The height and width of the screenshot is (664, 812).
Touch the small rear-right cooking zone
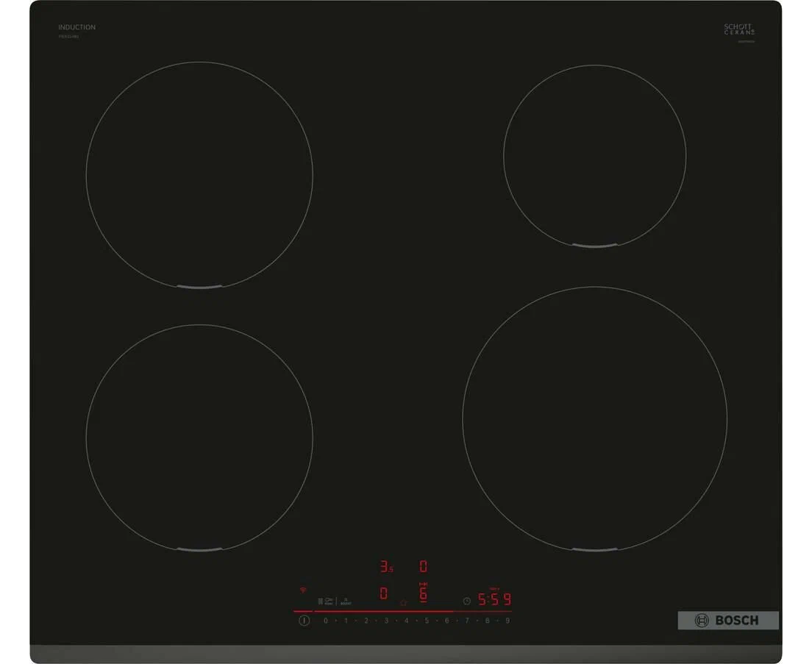[x=594, y=155]
